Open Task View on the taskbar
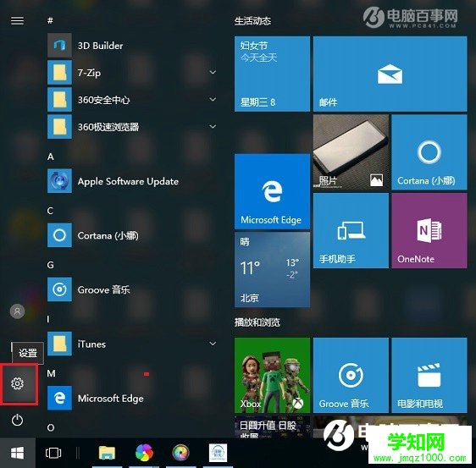 pos(53,453)
